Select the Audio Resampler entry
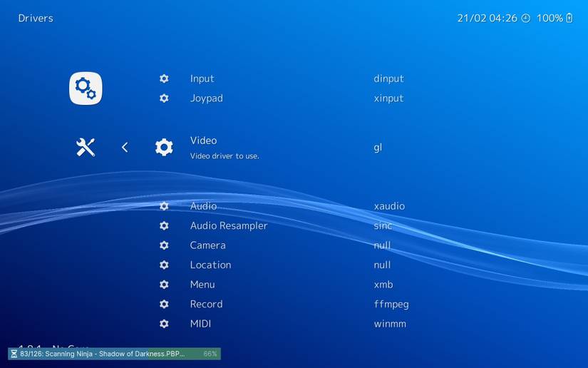 point(229,226)
